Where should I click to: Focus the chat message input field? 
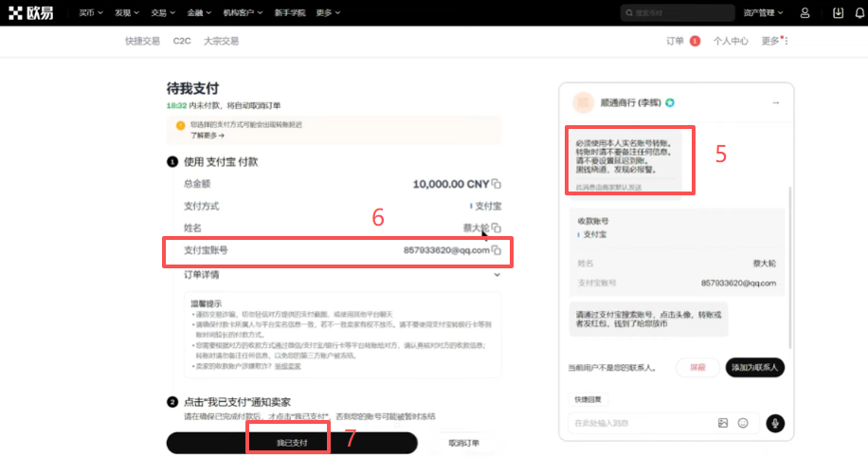[x=642, y=423]
